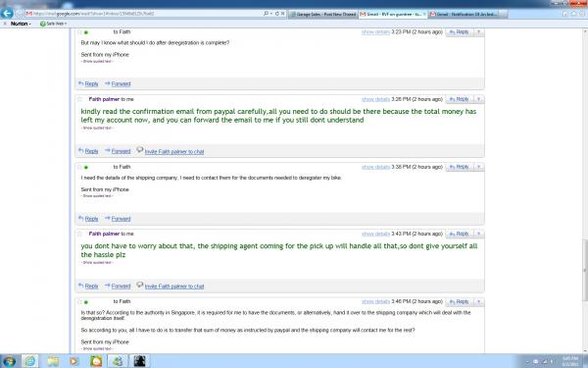Screen dimensions: 588x368
Task: Click the vertical page scrollbar thumb
Action: tap(585, 271)
